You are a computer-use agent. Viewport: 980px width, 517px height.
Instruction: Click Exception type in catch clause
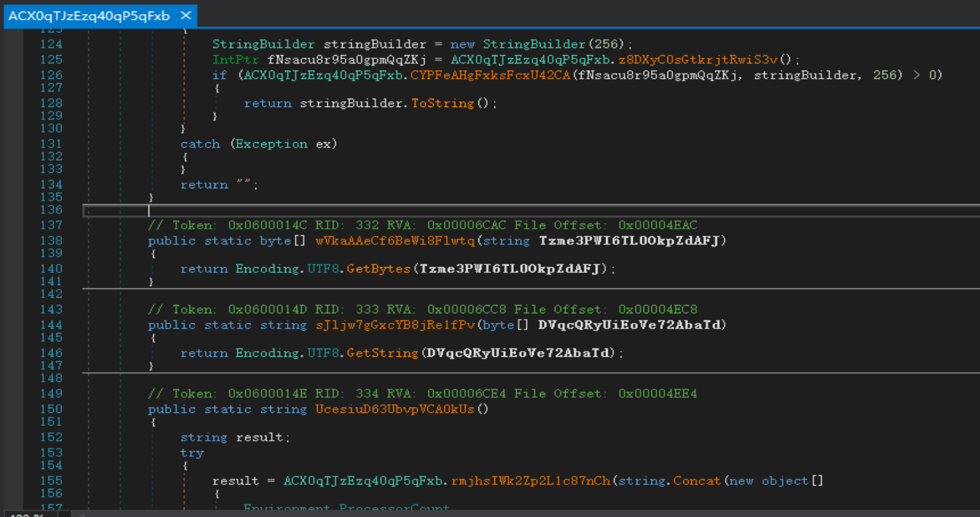click(x=271, y=144)
